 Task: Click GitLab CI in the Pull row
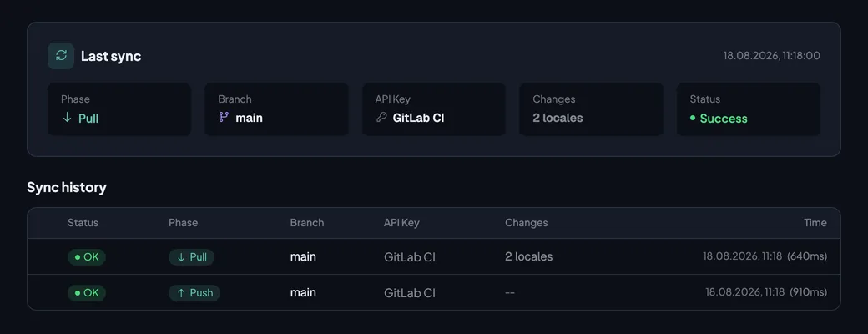click(410, 257)
